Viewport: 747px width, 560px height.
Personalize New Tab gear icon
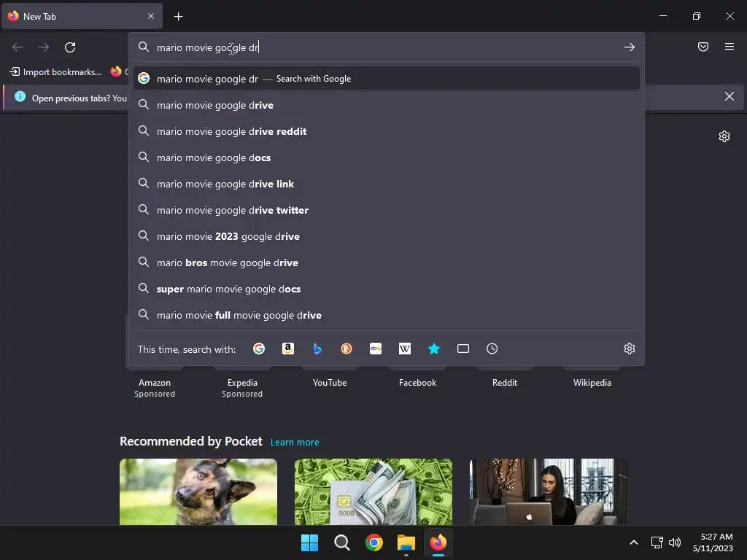coord(724,136)
